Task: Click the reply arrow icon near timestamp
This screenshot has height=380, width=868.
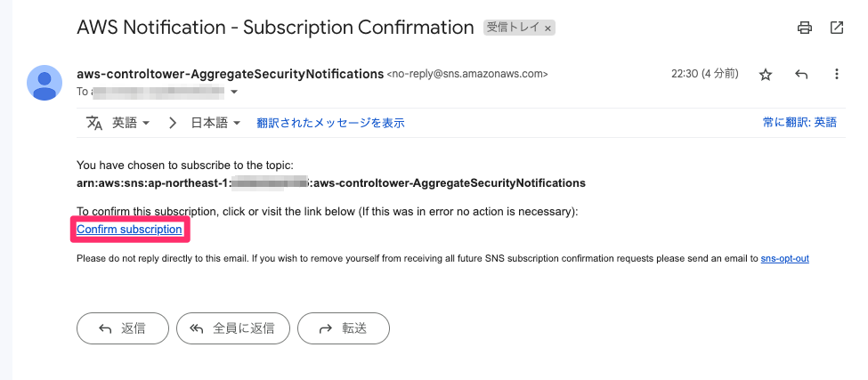Action: [x=801, y=74]
